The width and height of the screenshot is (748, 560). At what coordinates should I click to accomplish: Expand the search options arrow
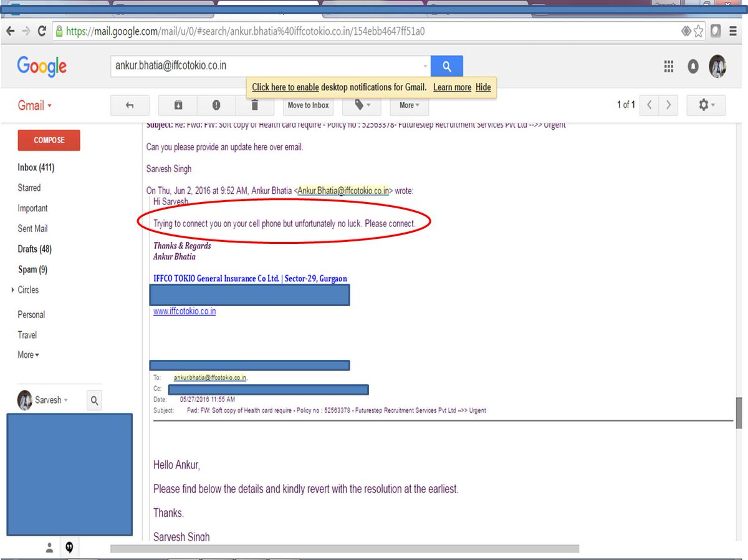[x=426, y=66]
